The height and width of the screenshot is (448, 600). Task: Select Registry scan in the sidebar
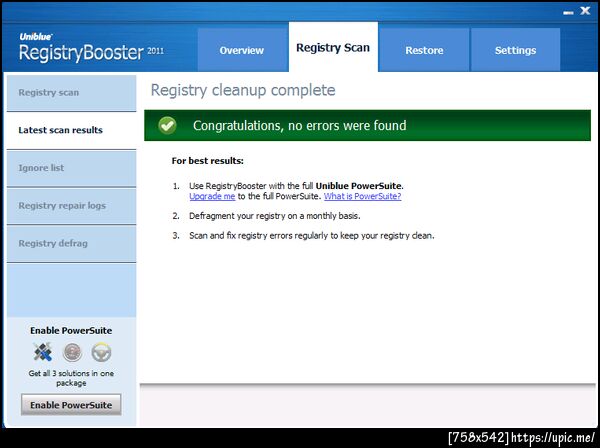(71, 93)
